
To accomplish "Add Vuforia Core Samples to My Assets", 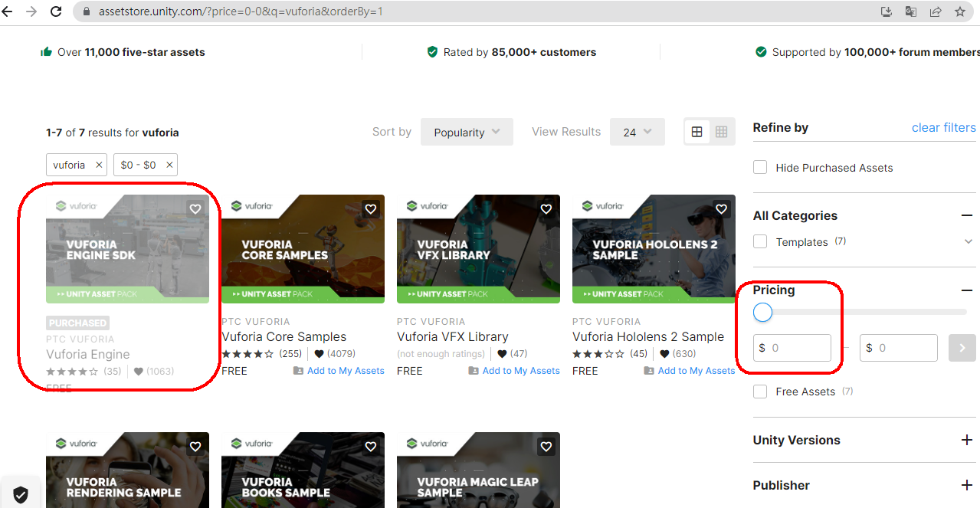I will [339, 371].
